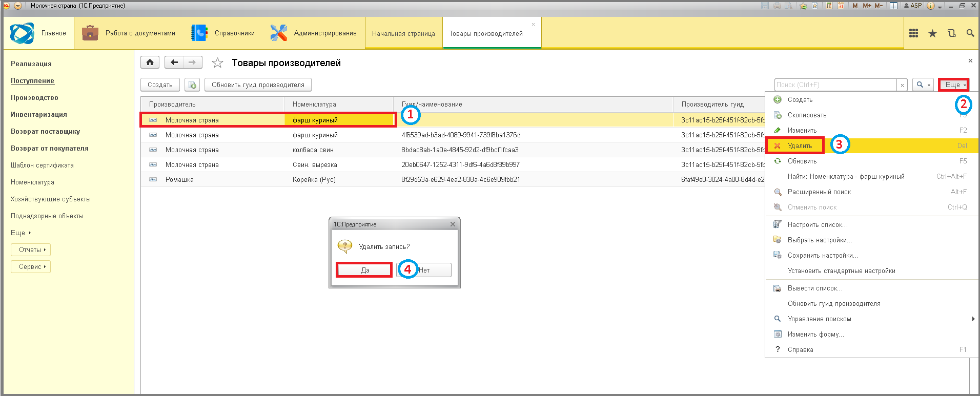Screen dimensions: 980x396
Task: Toggle the panel layout icon in title bar
Action: pyautogui.click(x=893, y=6)
